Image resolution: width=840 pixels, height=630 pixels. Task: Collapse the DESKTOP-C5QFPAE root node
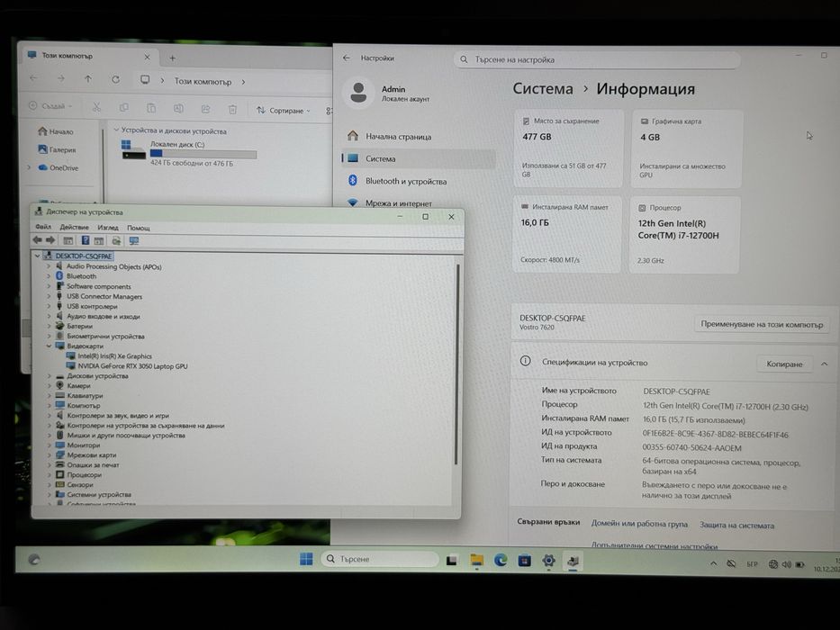click(x=38, y=256)
